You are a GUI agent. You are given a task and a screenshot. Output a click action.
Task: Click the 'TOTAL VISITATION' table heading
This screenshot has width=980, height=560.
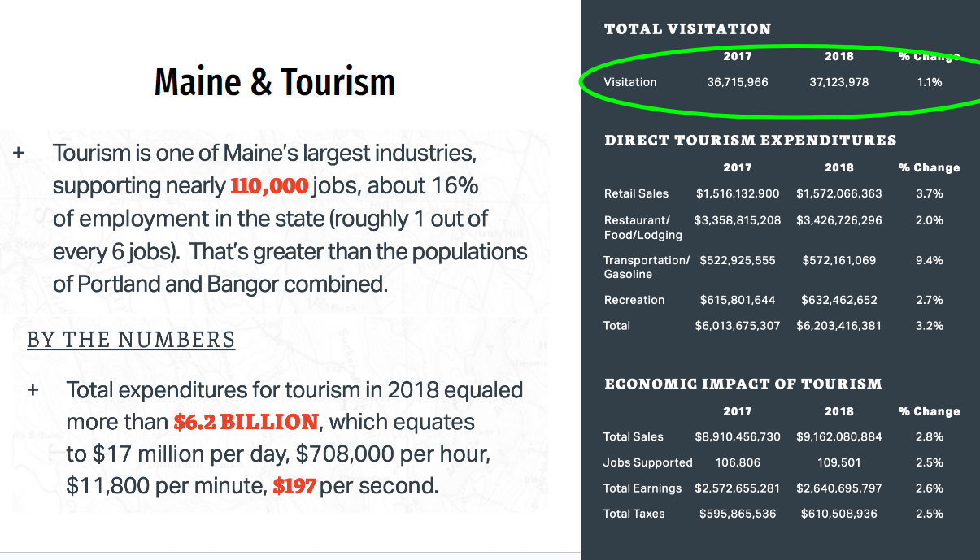[687, 29]
